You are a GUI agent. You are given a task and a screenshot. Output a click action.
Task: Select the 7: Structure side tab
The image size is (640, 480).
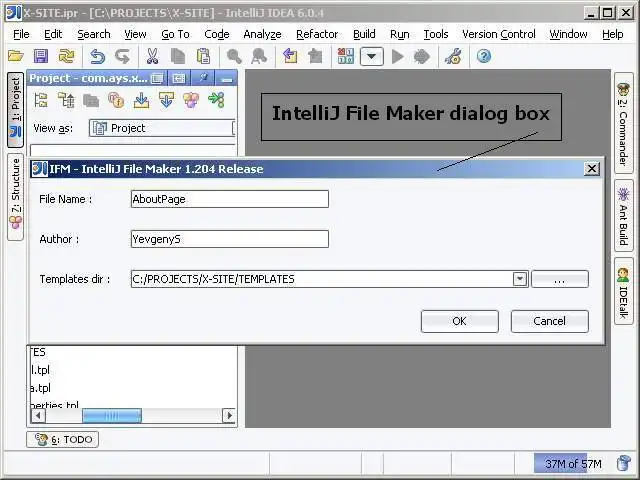pyautogui.click(x=16, y=197)
